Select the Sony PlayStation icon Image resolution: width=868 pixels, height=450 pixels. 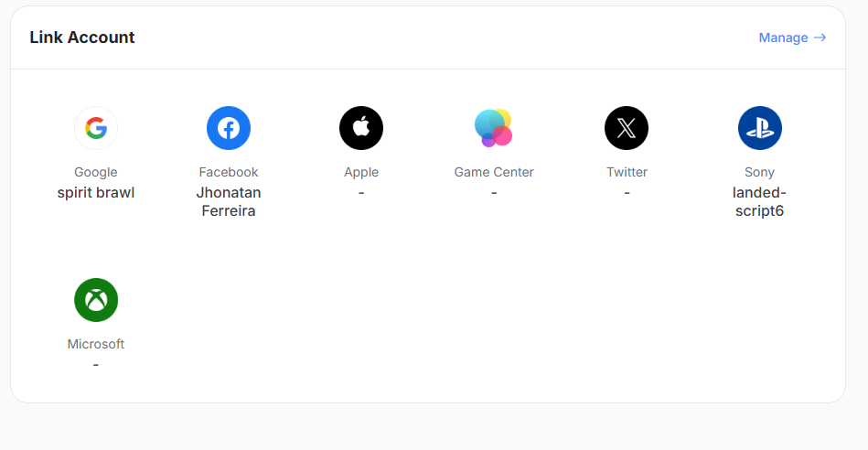point(759,128)
